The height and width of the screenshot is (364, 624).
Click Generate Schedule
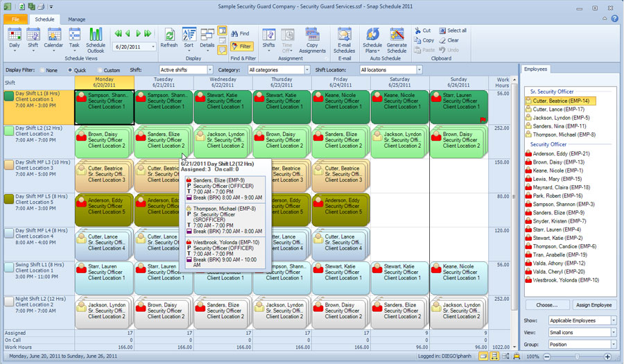(397, 40)
